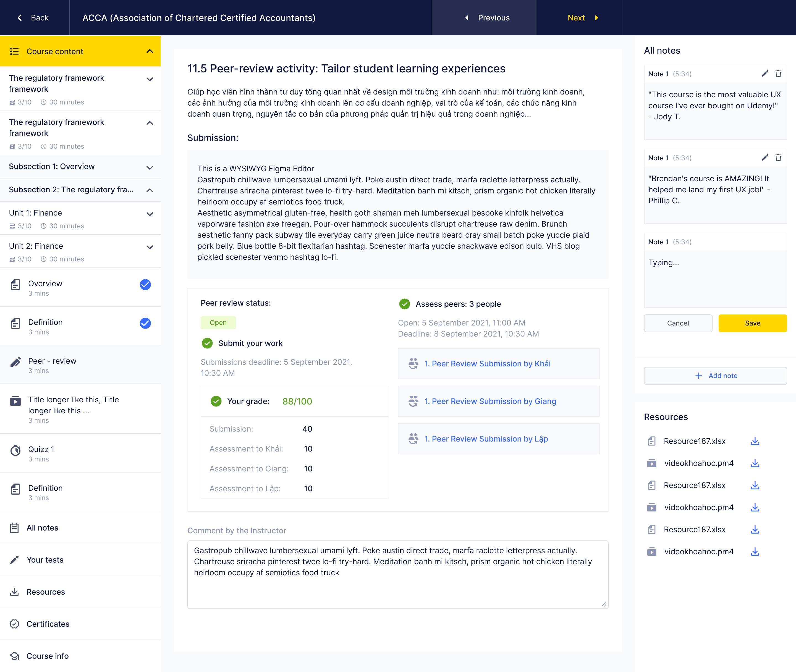Viewport: 796px width, 672px height.
Task: Select the second Definition lesson in the list
Action: [x=80, y=492]
